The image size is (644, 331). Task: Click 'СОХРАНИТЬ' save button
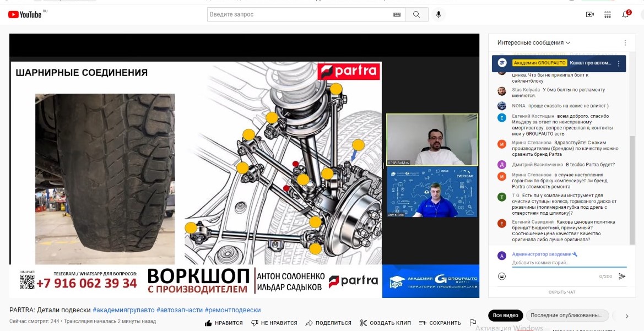[x=440, y=323]
